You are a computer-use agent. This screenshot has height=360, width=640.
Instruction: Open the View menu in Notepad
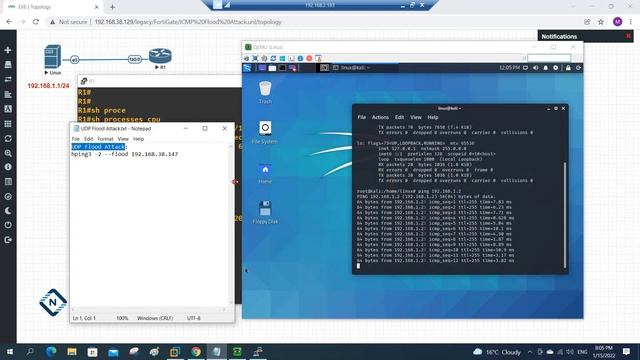123,139
